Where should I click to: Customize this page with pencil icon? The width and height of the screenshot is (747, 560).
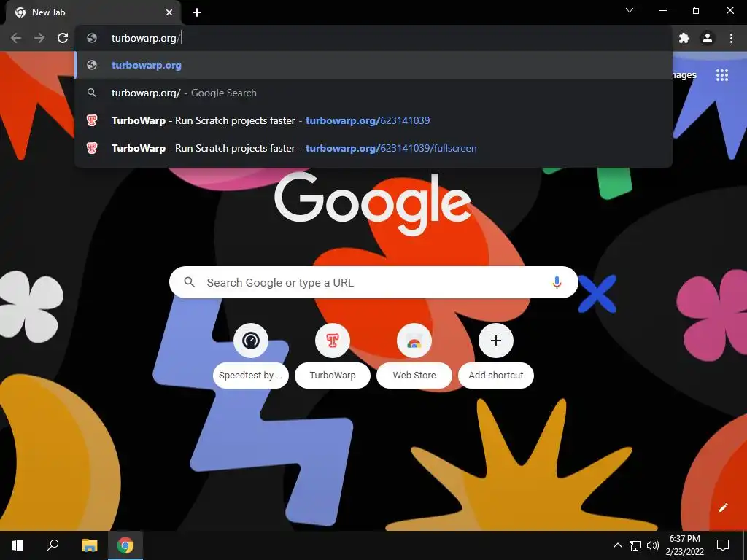[x=723, y=507]
